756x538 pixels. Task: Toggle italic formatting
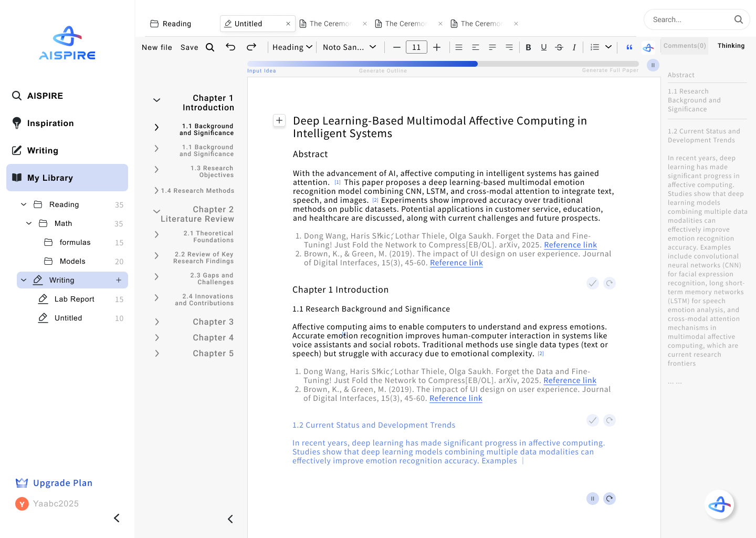pos(574,47)
